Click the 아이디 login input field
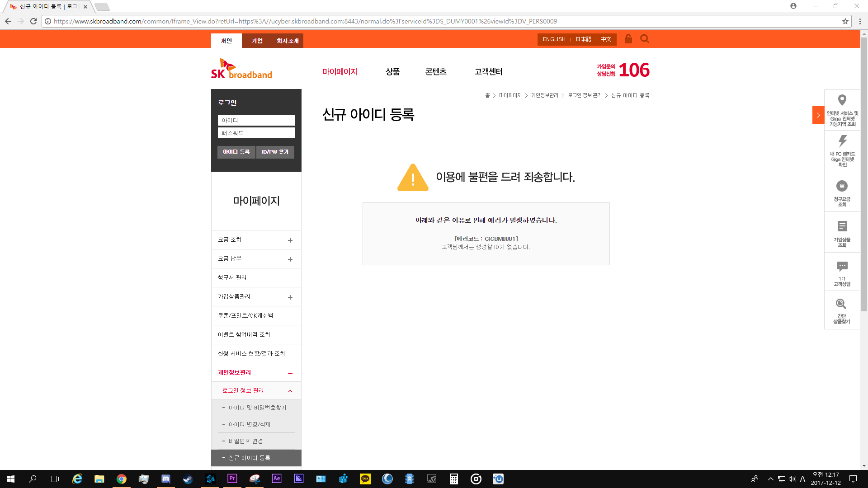 pyautogui.click(x=256, y=120)
